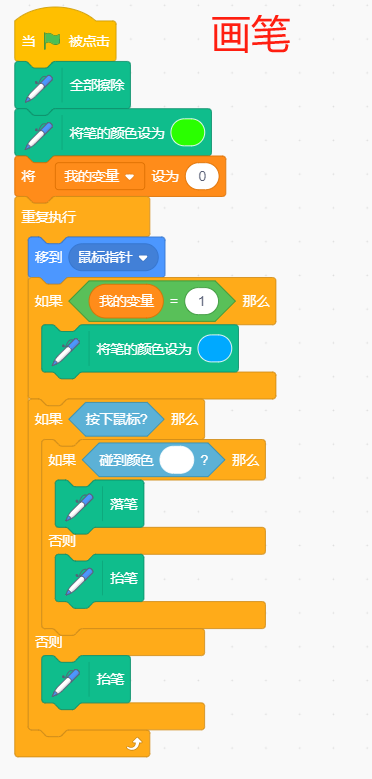Click the pen icon on the first 抬笔 block

point(78,579)
